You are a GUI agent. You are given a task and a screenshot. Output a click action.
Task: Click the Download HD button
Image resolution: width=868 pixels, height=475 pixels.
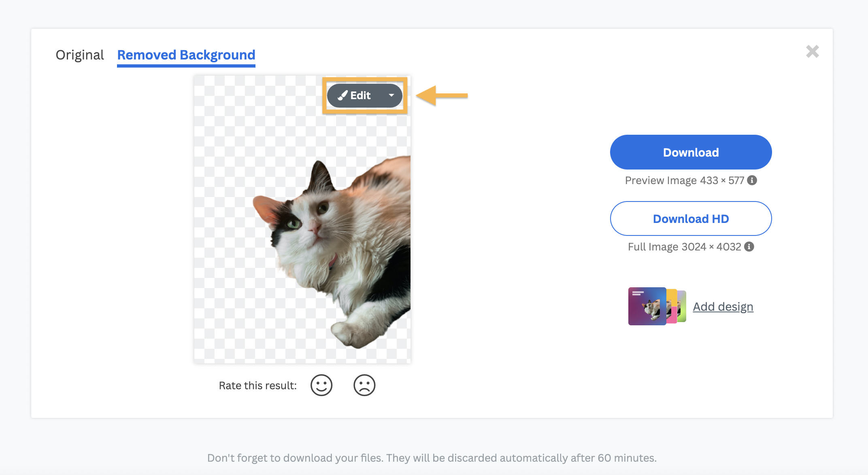point(691,218)
